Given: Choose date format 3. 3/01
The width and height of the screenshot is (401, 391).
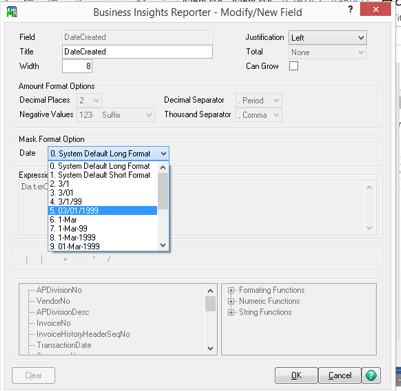Looking at the screenshot, I should 103,193.
